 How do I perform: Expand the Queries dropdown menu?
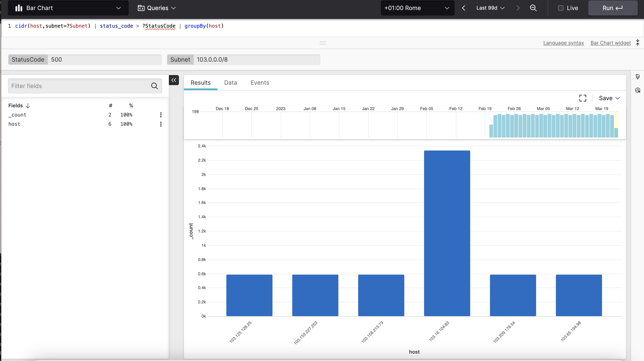pos(158,8)
